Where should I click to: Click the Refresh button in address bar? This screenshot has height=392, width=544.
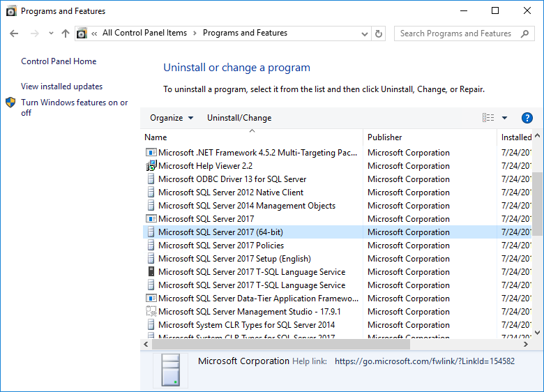(379, 33)
